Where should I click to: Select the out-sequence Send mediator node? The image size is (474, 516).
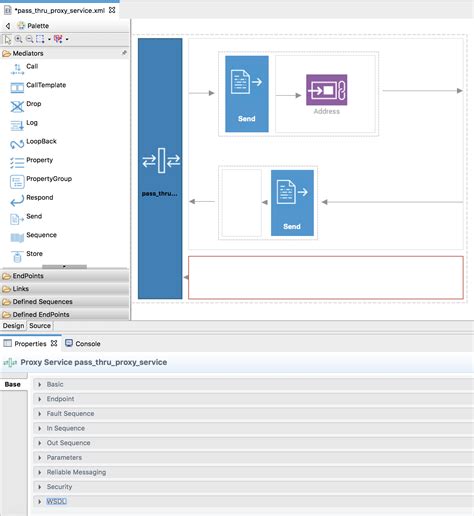292,203
